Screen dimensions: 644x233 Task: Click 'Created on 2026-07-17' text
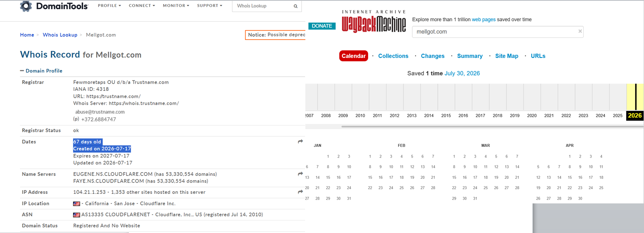(x=102, y=149)
